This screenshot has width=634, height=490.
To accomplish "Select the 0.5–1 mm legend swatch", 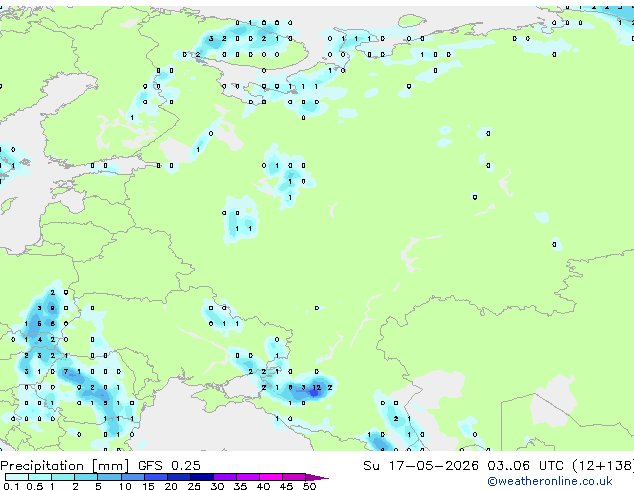I will point(40,477).
